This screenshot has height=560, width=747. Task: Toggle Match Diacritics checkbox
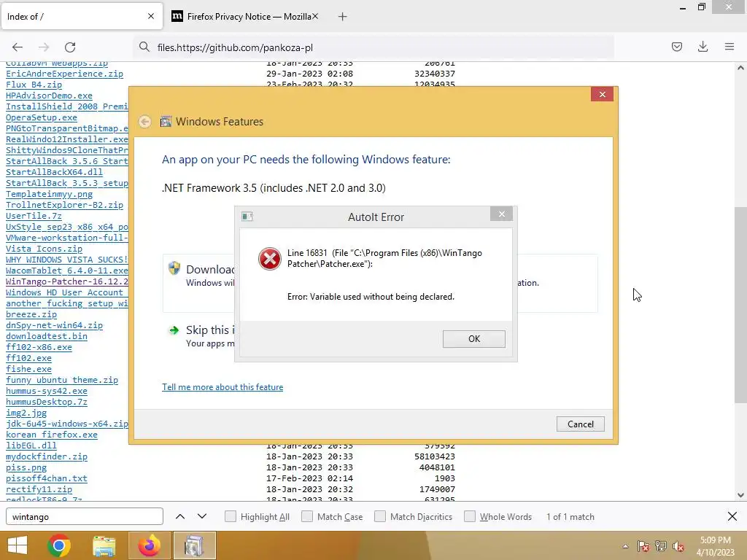(x=379, y=516)
